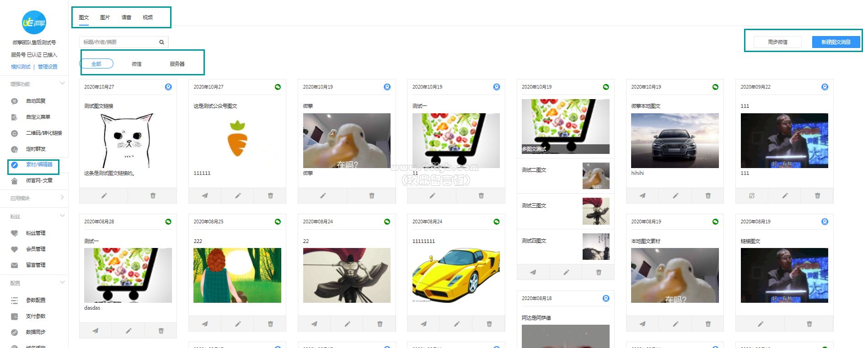868x348 pixels.
Task: Open 素材/编辑器 in the sidebar
Action: (x=39, y=164)
